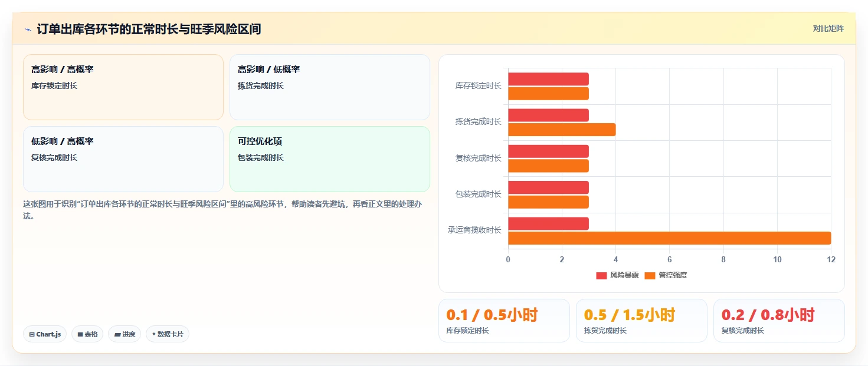The height and width of the screenshot is (366, 868).
Task: Open the 高影响 / 低概率 card
Action: 330,87
